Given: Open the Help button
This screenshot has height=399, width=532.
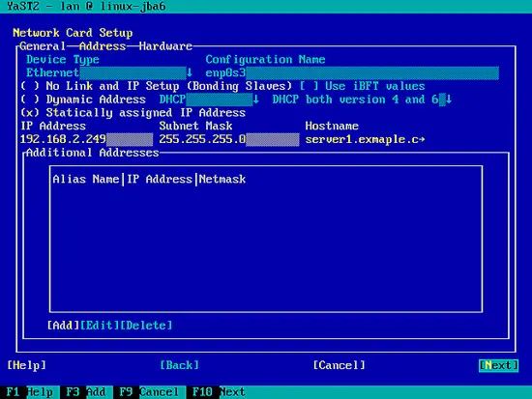Looking at the screenshot, I should pos(26,365).
